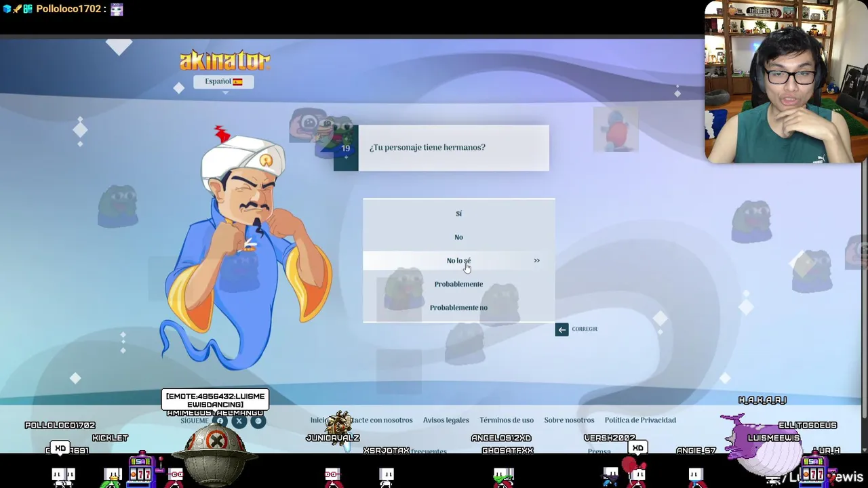This screenshot has width=868, height=488.
Task: Open the Sobre nosotros link
Action: click(569, 420)
